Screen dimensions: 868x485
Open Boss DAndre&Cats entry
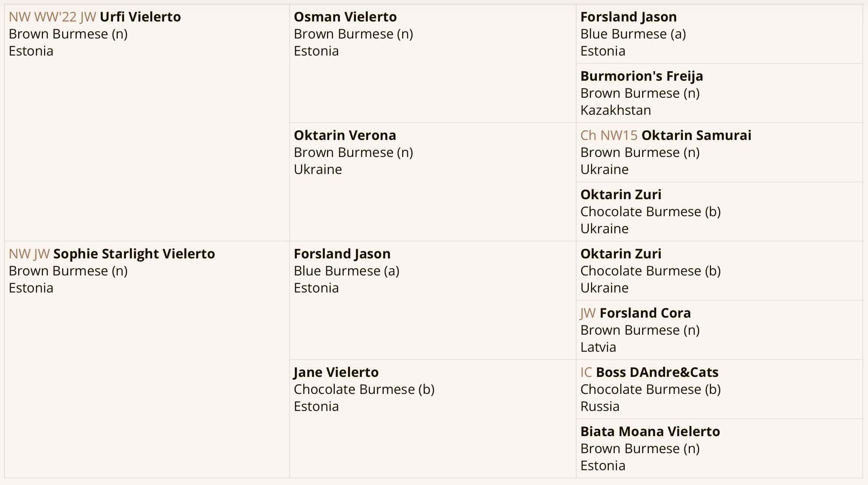657,372
